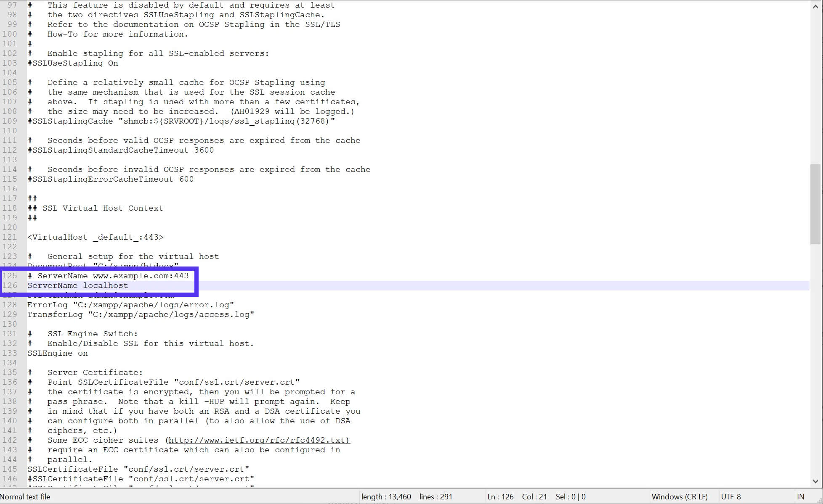Open the SSLCertificateFile path line 145
Screen dimensions: 823x504
[138, 469]
